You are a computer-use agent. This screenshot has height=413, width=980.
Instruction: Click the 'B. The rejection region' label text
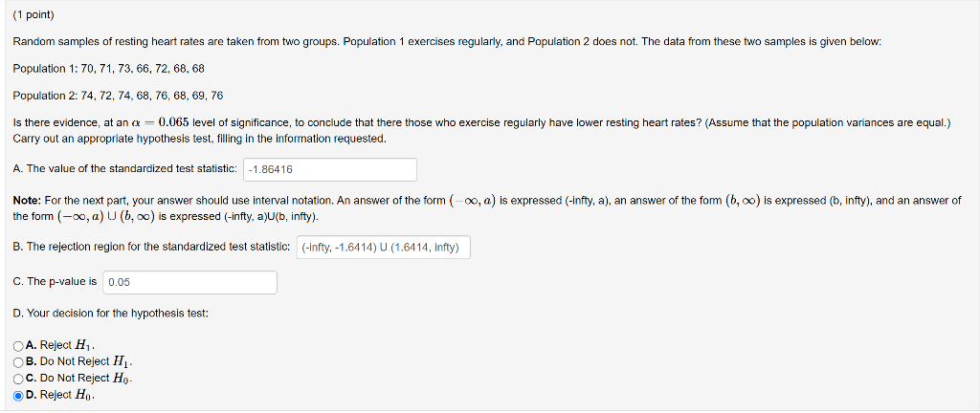[151, 247]
